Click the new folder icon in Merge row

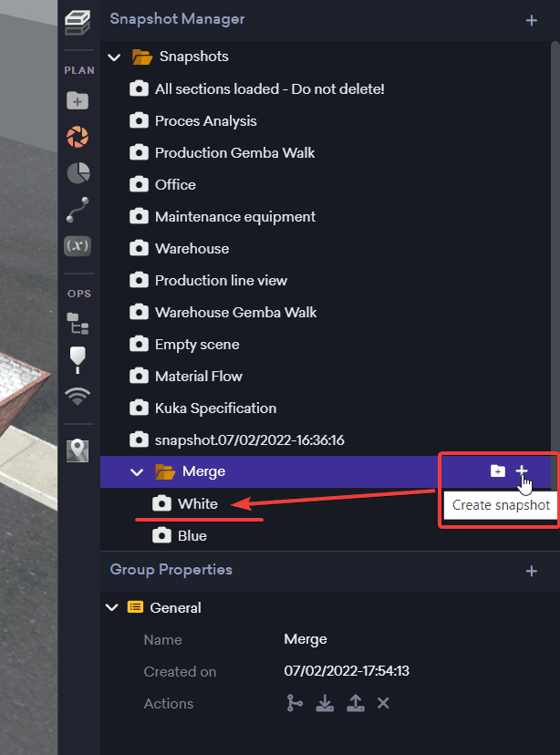click(x=497, y=471)
